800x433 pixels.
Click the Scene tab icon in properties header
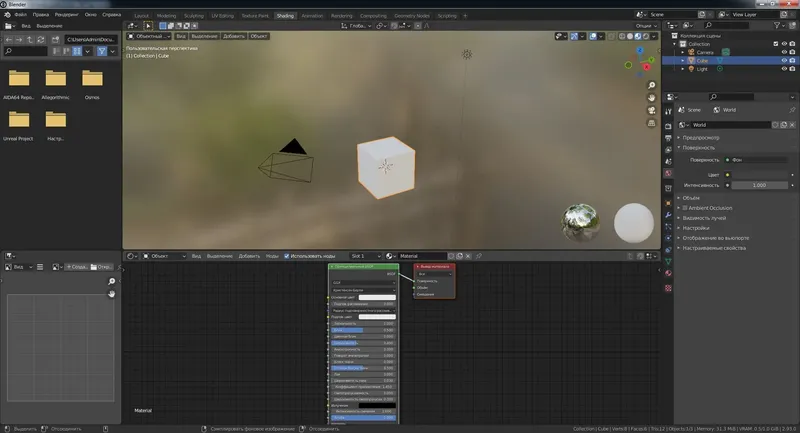click(683, 109)
